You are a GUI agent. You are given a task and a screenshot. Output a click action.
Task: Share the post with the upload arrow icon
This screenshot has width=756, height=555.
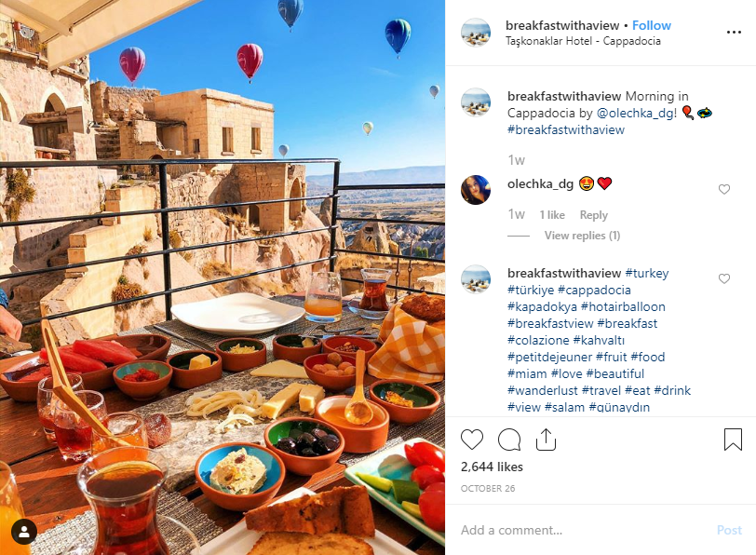(546, 440)
